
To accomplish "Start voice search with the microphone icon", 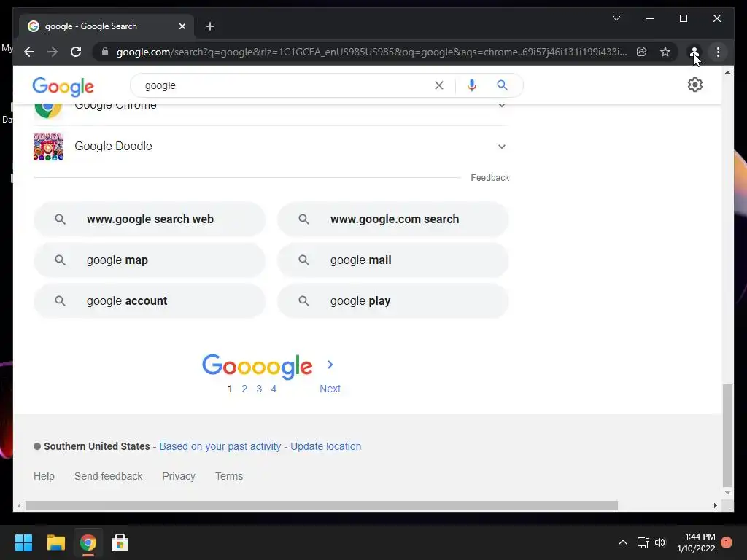I will click(472, 85).
